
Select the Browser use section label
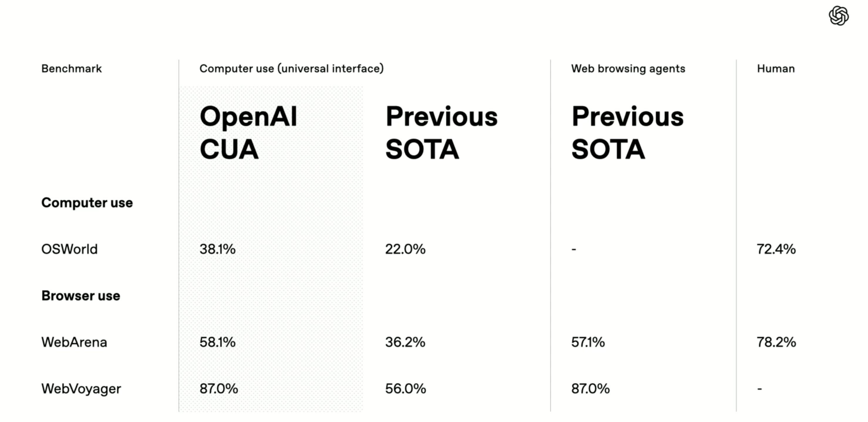[81, 296]
